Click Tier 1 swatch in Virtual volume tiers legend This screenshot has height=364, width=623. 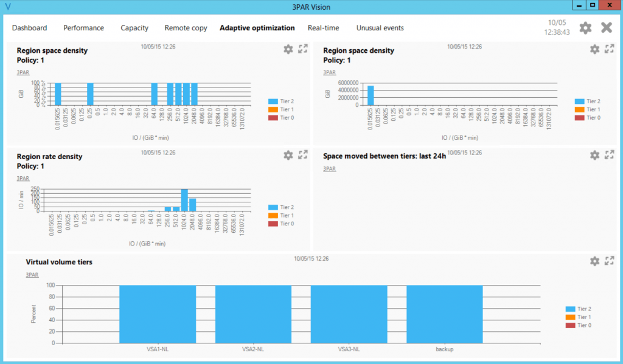tap(570, 317)
